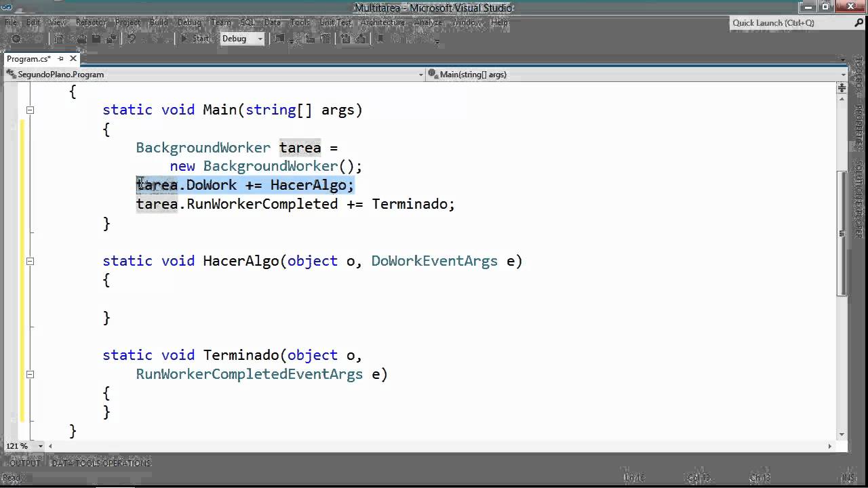The height and width of the screenshot is (488, 868).
Task: Open the Unit Test menu
Action: (x=336, y=22)
